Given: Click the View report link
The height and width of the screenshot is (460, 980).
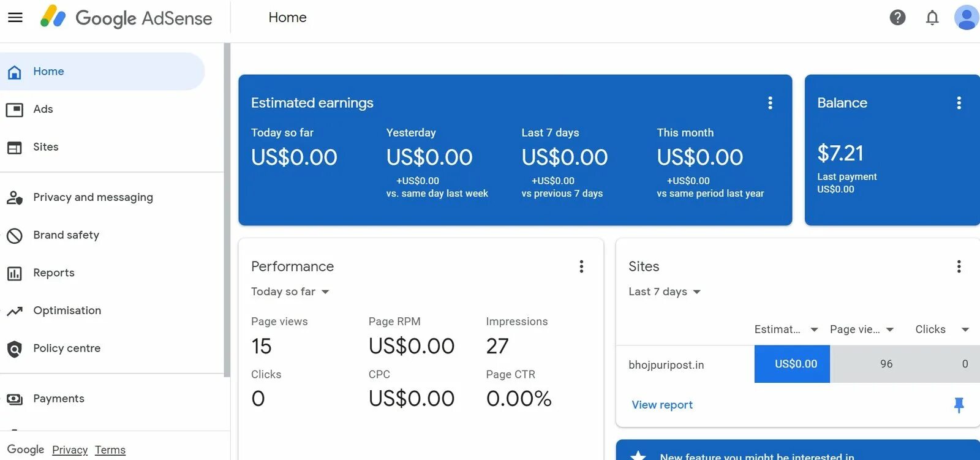Looking at the screenshot, I should 662,405.
